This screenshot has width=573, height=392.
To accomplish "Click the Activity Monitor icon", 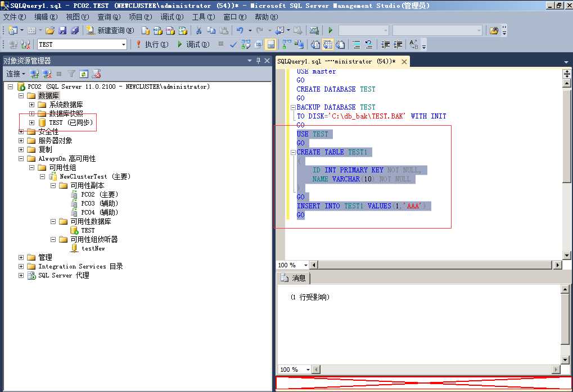I will click(314, 31).
